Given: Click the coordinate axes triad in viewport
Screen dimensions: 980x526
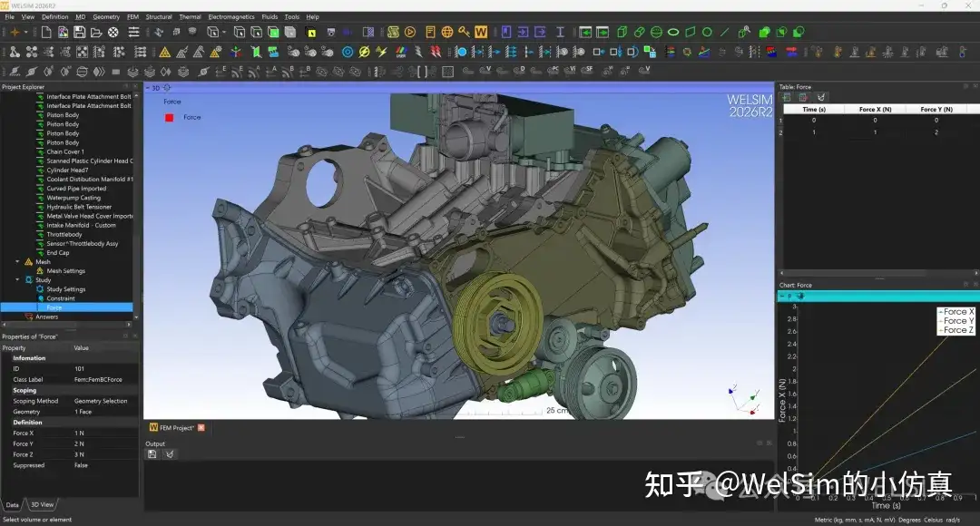Looking at the screenshot, I should 744,400.
